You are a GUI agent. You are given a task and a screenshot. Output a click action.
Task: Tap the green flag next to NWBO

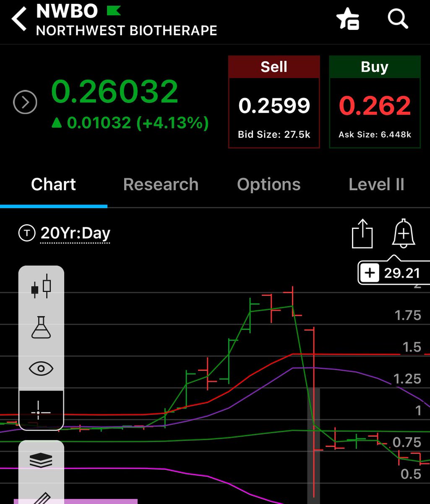click(x=114, y=10)
